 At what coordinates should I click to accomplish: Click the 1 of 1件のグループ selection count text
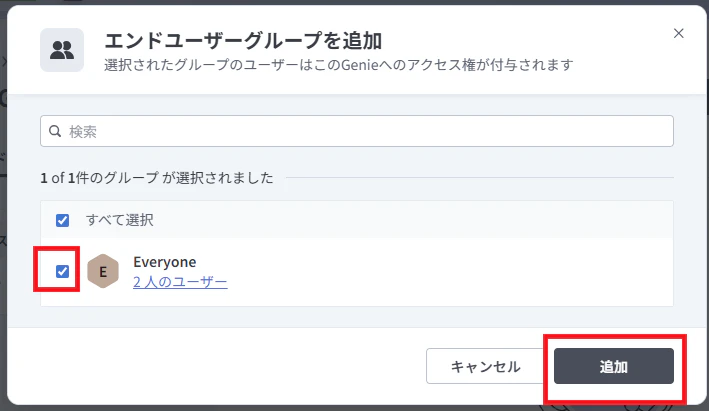coord(157,178)
